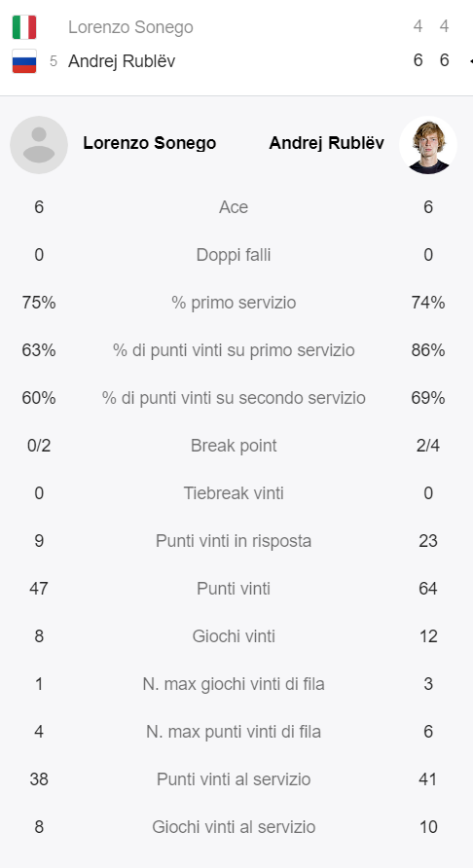Click the Punti vinti al servizio label
The image size is (473, 868).
click(234, 779)
